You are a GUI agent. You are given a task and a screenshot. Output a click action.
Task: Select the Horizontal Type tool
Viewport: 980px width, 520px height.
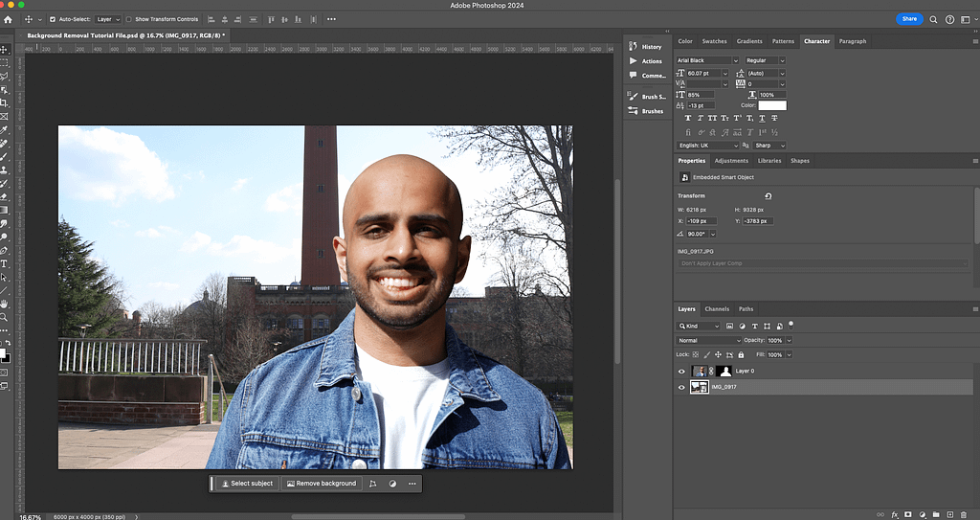pos(4,263)
